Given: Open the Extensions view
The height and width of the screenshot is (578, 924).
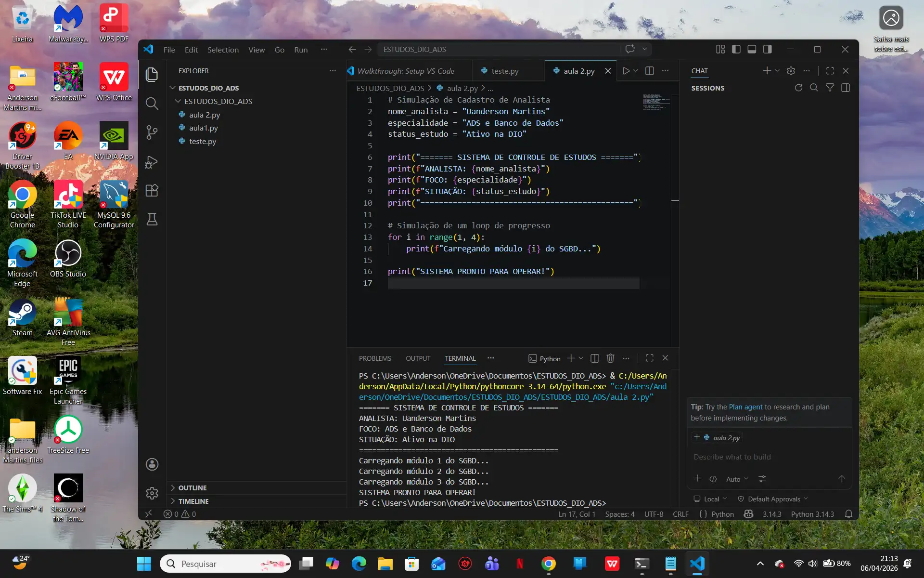Looking at the screenshot, I should coord(152,191).
